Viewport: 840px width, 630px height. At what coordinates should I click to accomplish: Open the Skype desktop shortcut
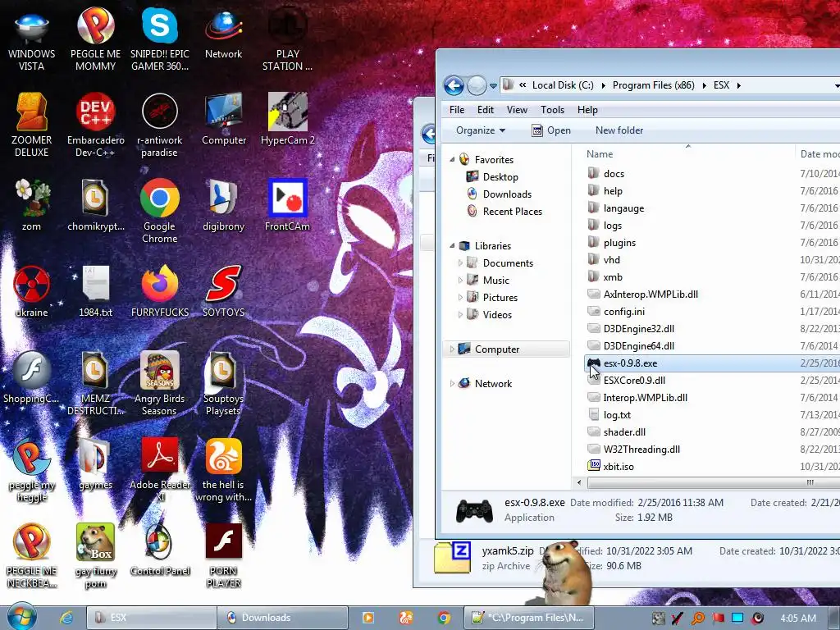pyautogui.click(x=159, y=39)
